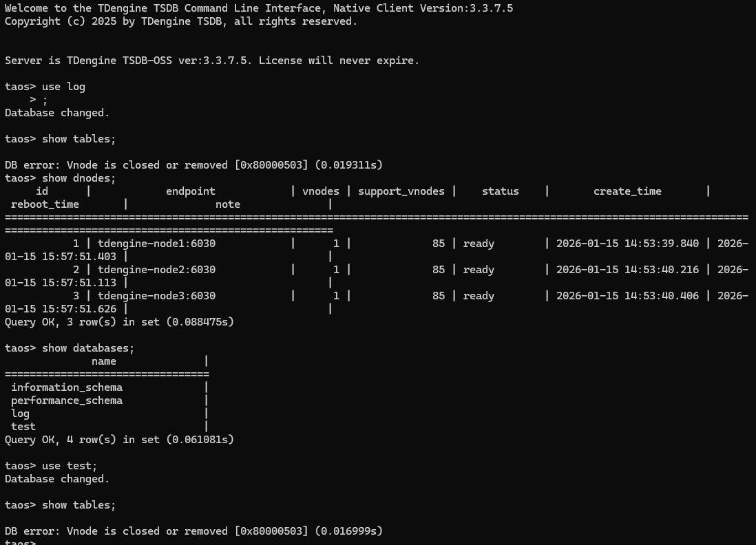Viewport: 756px width, 545px height.
Task: Click the 'License will never expire' server line
Action: point(212,61)
